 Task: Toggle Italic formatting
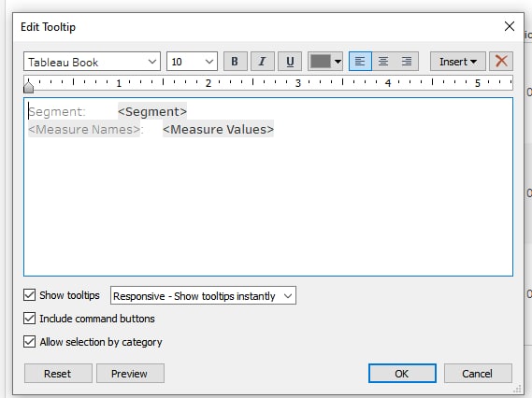tap(263, 62)
